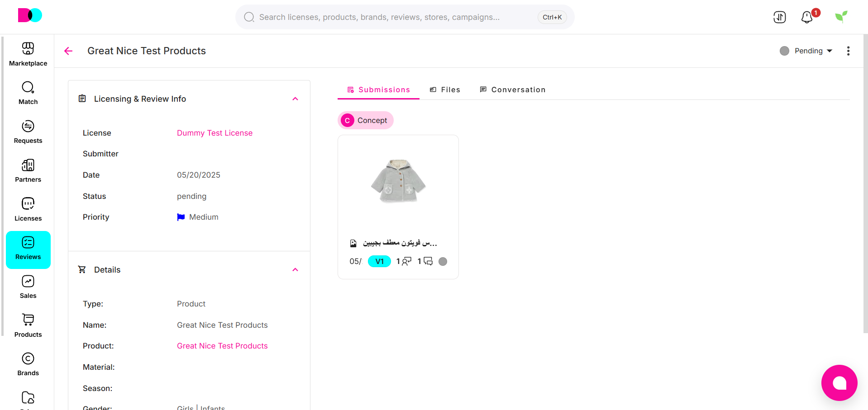Open the notifications bell
The width and height of the screenshot is (868, 410).
pyautogui.click(x=807, y=17)
